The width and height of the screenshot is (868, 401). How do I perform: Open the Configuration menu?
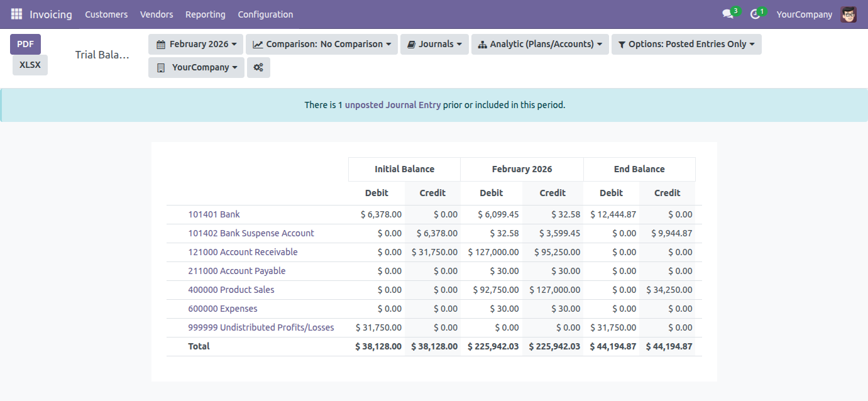click(265, 14)
